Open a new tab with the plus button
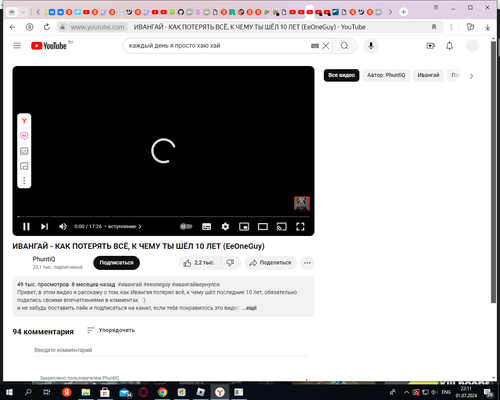 [404, 12]
